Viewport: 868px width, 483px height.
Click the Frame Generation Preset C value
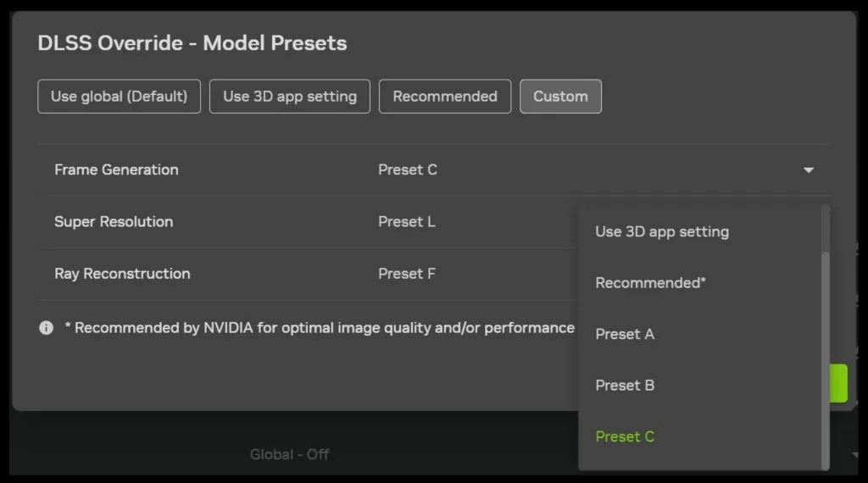coord(408,169)
